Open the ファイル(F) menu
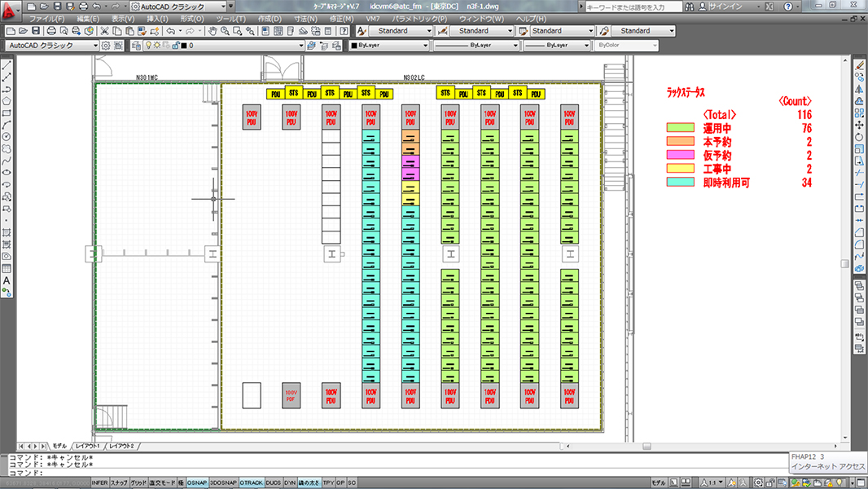This screenshot has width=868, height=489. 47,19
